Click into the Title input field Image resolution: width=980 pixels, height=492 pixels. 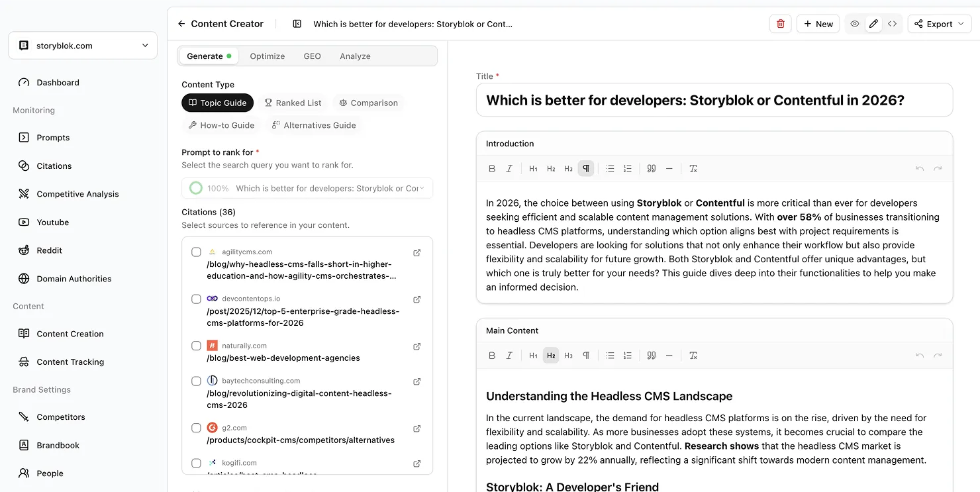pyautogui.click(x=714, y=100)
